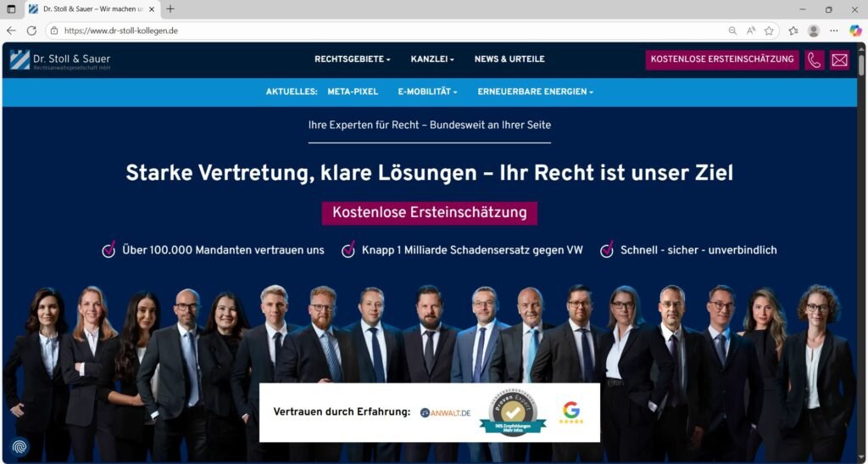The height and width of the screenshot is (464, 868).
Task: Open the Copilot sidebar icon
Action: [x=855, y=31]
